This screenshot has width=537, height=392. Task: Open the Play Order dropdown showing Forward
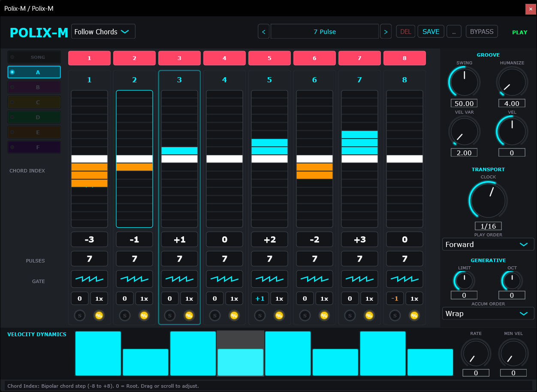point(488,244)
